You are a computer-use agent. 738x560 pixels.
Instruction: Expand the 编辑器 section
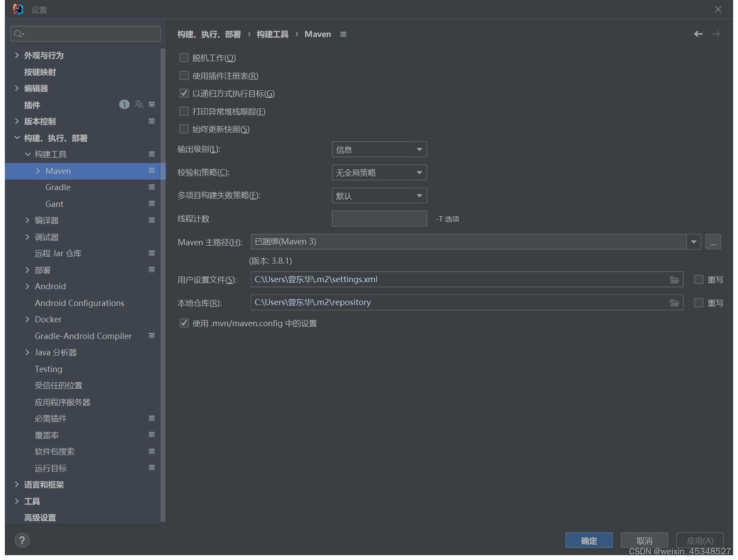pos(17,88)
